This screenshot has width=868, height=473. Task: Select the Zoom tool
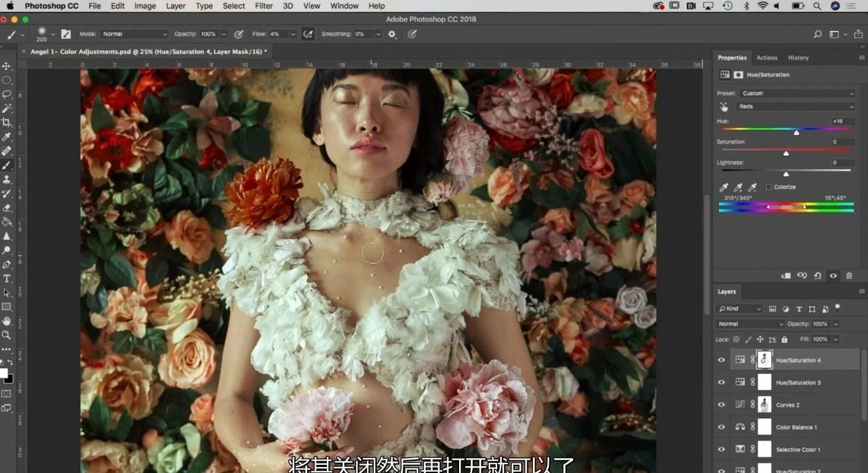7,335
